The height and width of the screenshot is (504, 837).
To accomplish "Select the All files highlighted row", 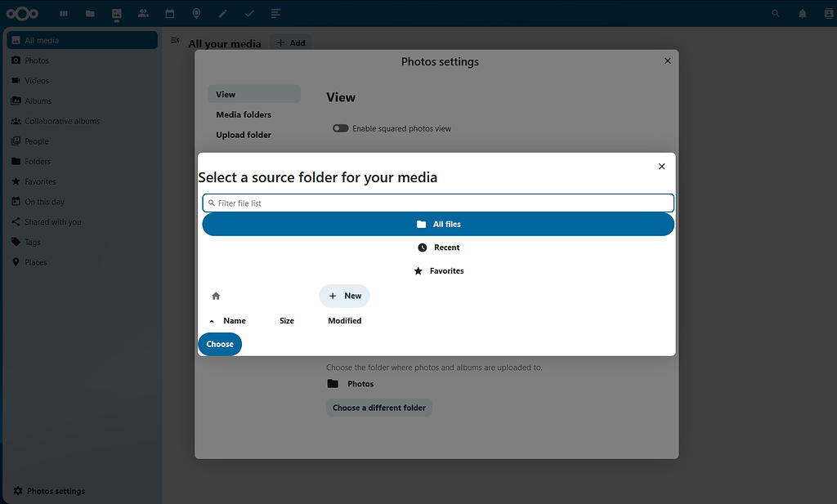I will point(439,224).
